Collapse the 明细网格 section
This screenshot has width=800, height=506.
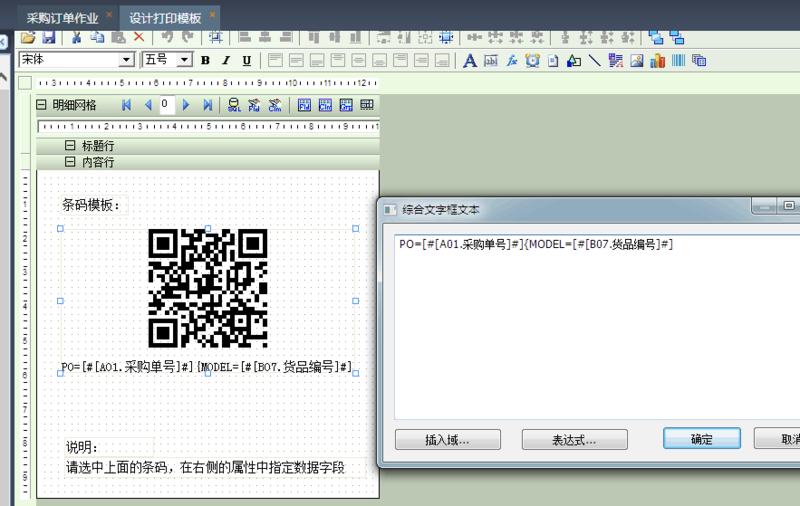[x=41, y=105]
